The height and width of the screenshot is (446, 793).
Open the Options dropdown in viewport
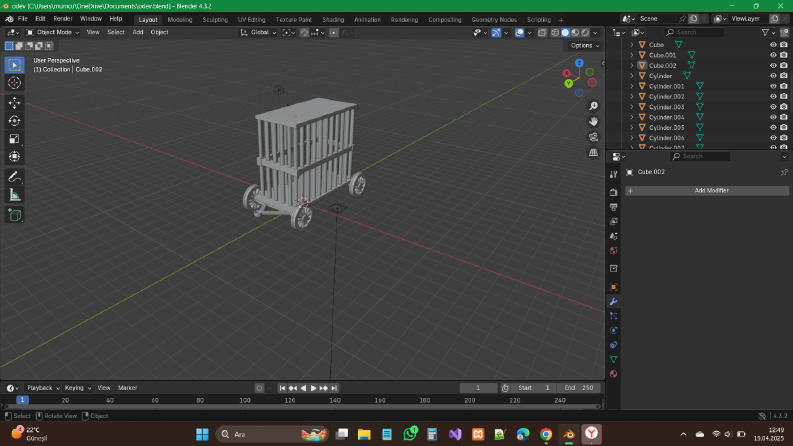click(x=584, y=46)
